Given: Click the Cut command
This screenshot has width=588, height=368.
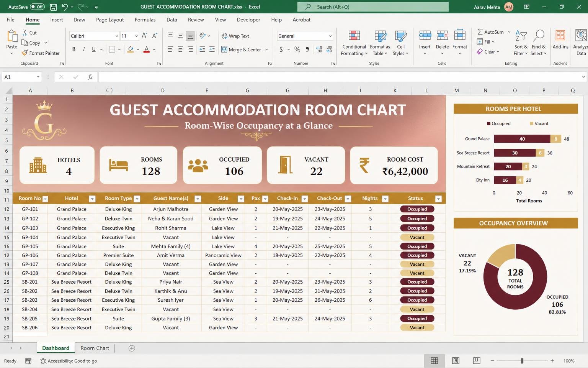Looking at the screenshot, I should 29,33.
